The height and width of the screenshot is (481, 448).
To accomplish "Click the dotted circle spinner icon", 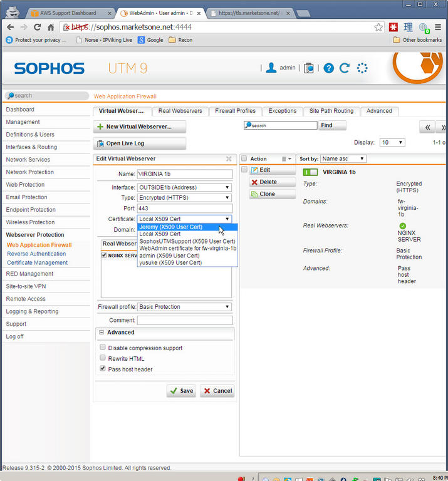I will (362, 68).
